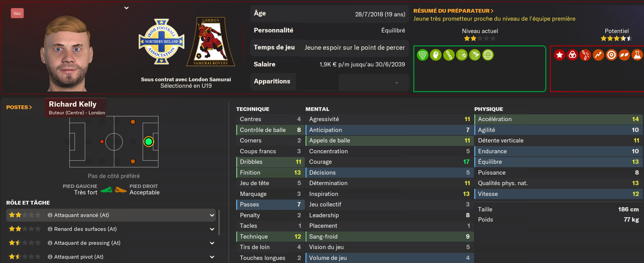
Task: Select the Attaquant de pressing (At) role
Action: (x=87, y=243)
